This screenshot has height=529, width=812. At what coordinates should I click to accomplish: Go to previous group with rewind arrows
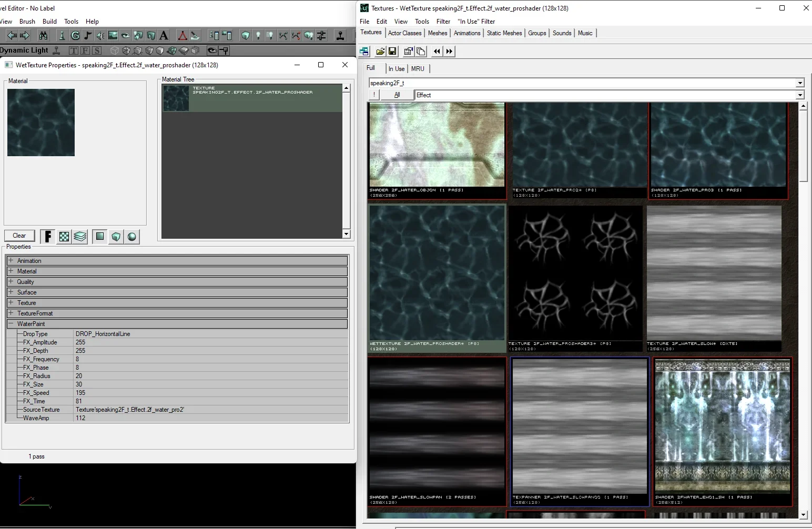tap(437, 51)
